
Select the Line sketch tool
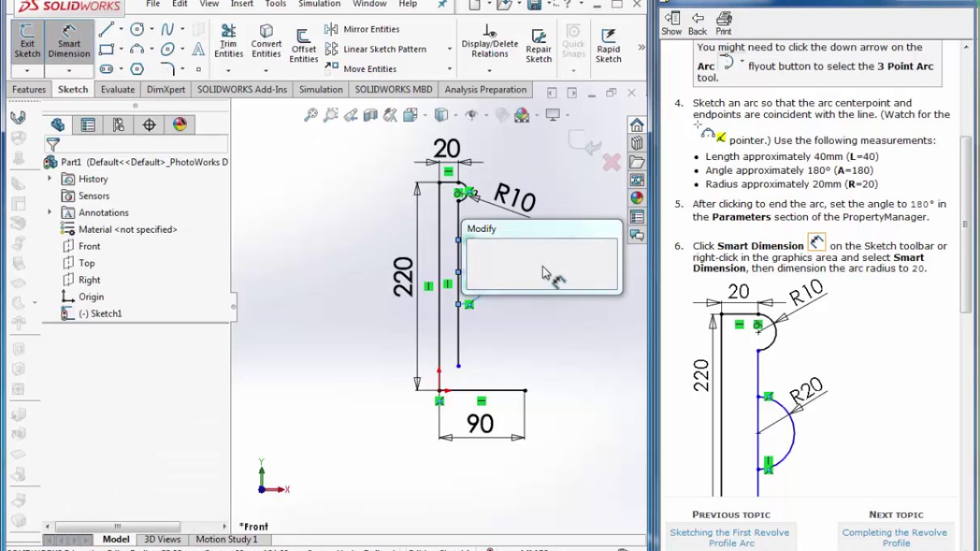point(106,29)
